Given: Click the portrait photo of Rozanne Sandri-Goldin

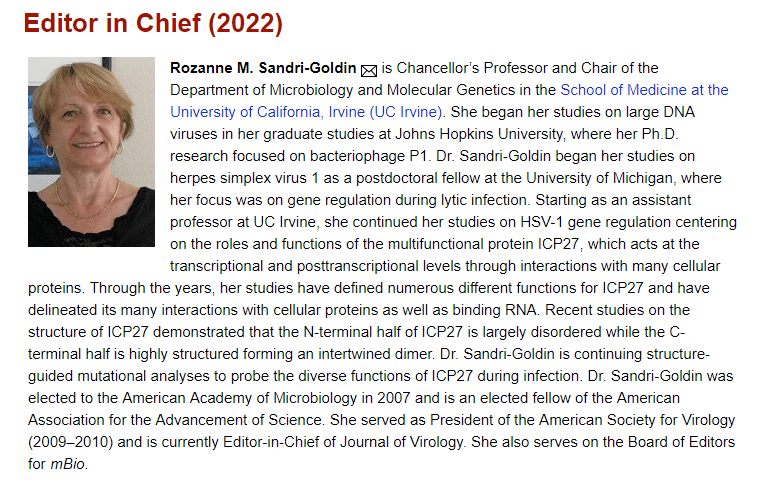Looking at the screenshot, I should point(91,152).
